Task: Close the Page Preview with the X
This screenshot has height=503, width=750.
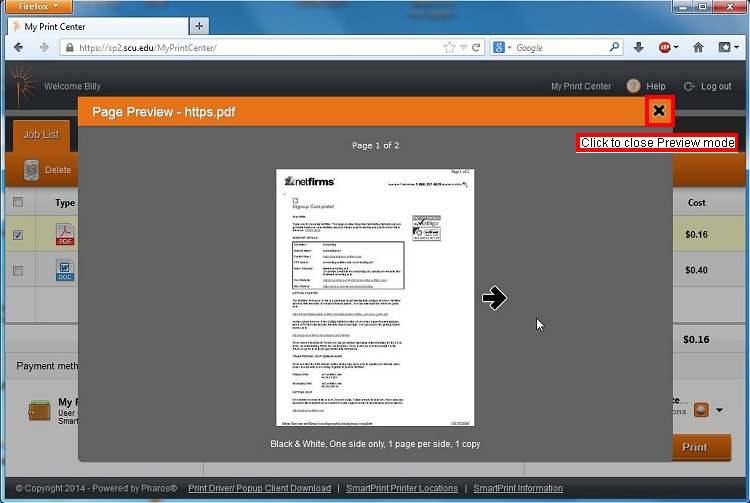Action: pyautogui.click(x=659, y=111)
